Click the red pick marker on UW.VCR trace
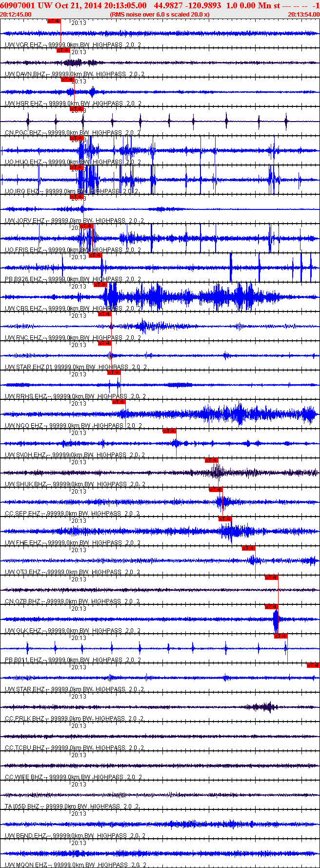320x868 pixels. (54, 21)
